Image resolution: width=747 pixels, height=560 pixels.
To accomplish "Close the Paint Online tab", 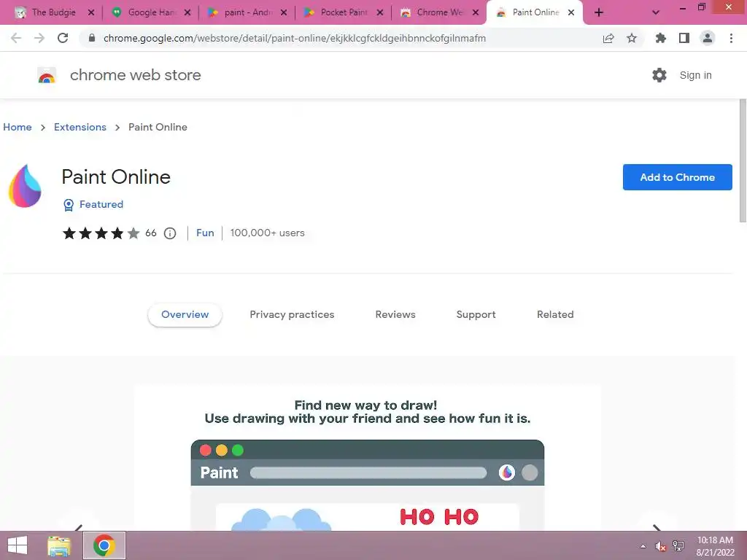I will point(571,12).
